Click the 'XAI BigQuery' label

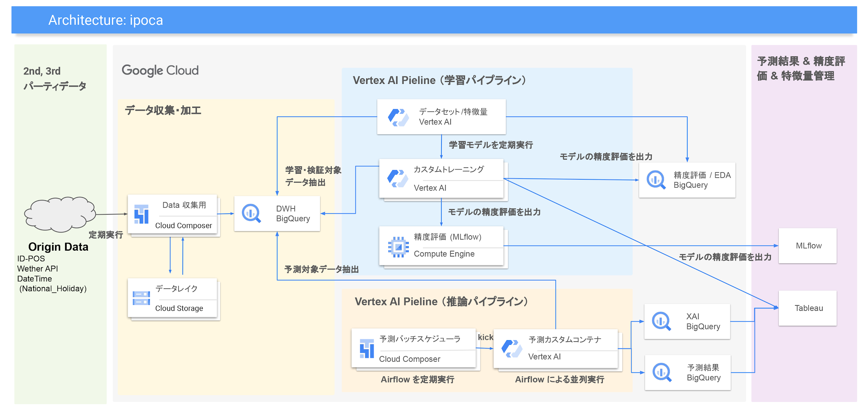click(703, 322)
